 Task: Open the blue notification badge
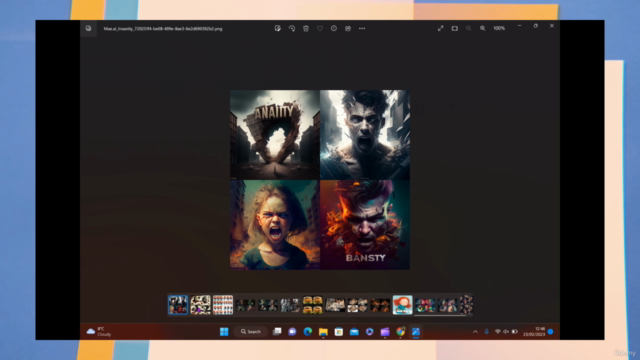551,331
